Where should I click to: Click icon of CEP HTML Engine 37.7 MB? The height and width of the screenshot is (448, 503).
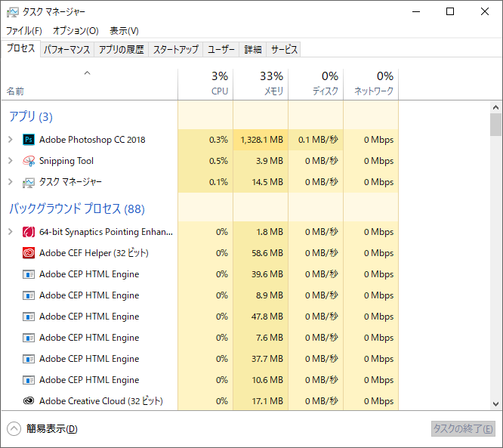tap(29, 359)
